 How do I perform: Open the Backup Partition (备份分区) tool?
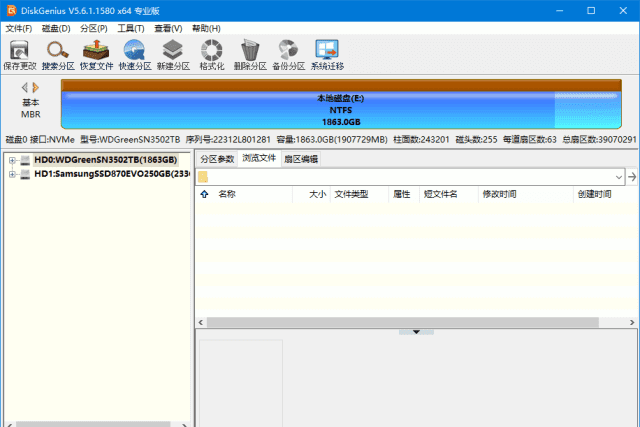[x=288, y=55]
